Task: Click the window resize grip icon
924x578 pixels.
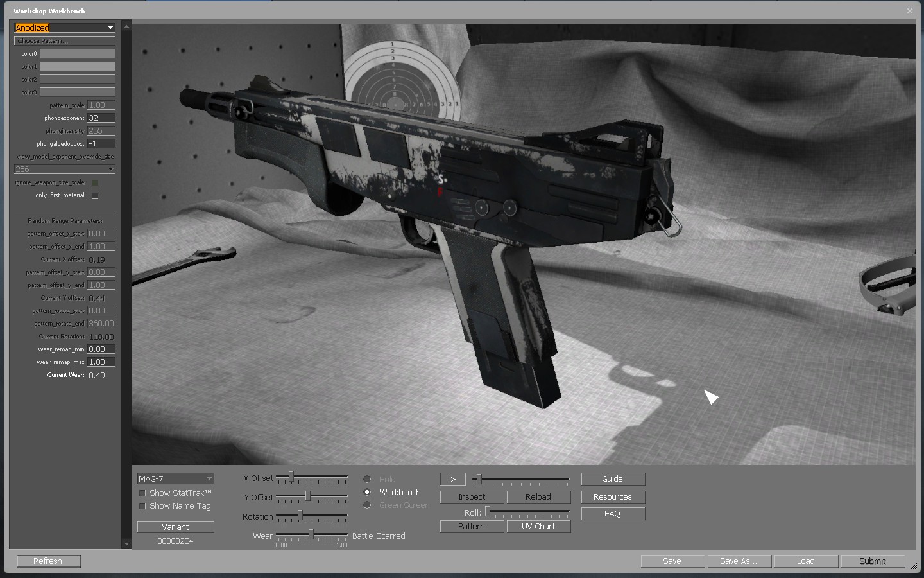Action: (x=914, y=566)
